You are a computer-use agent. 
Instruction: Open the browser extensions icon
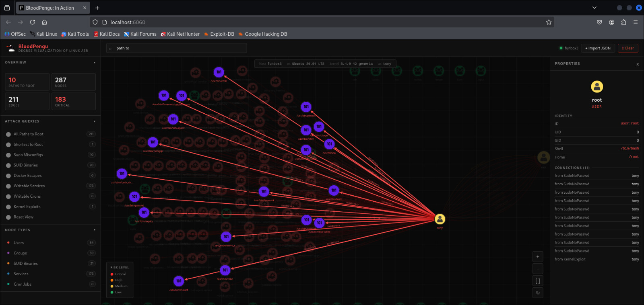(623, 22)
